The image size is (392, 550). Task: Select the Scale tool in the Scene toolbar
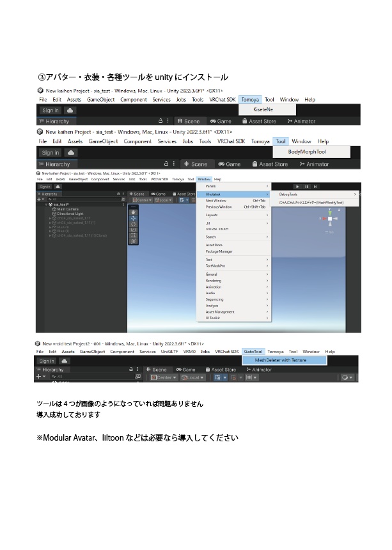[x=133, y=230]
